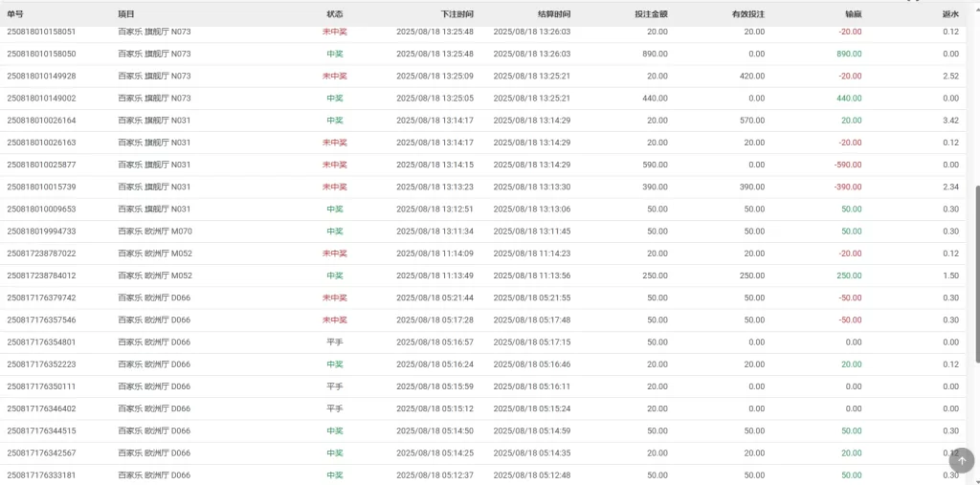Click the 输赢 column header
This screenshot has height=485, width=980.
tap(853, 13)
